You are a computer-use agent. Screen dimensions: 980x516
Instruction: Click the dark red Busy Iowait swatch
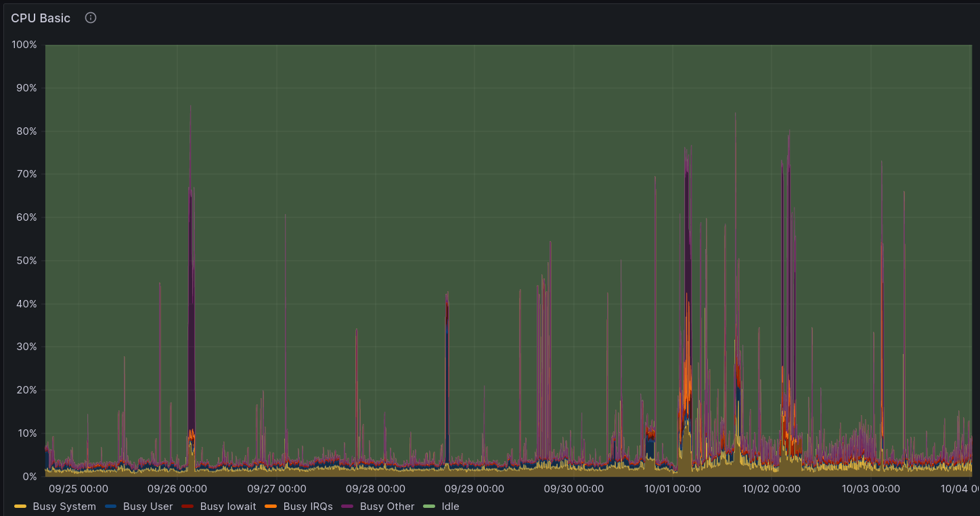(188, 507)
